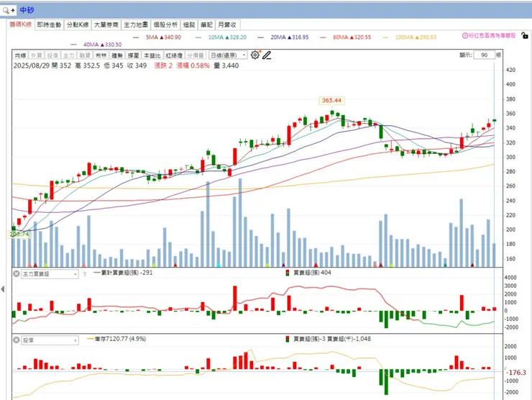
Task: Click the 顯示 90 bars input field
Action: 484,55
